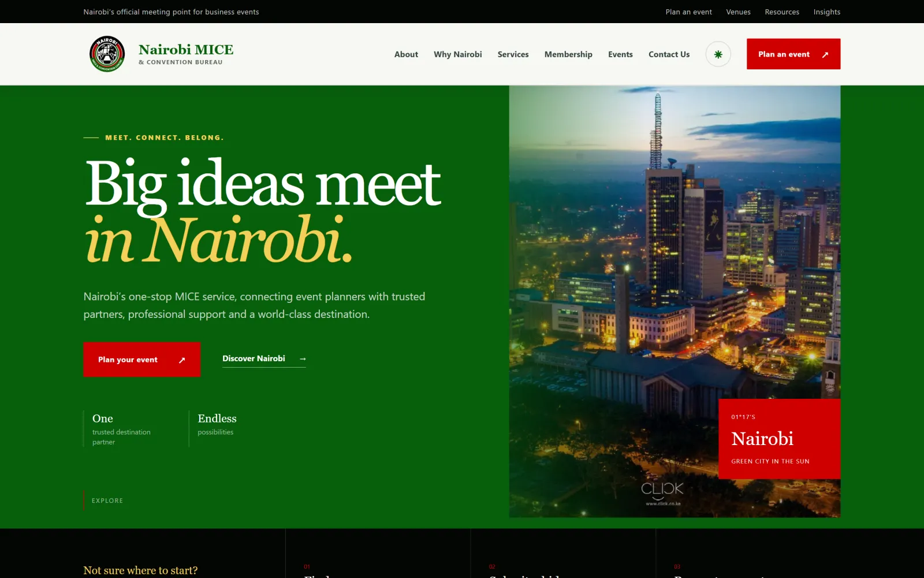Screen dimensions: 924x578
Task: Click the top bar official meeting point text
Action: click(x=171, y=12)
